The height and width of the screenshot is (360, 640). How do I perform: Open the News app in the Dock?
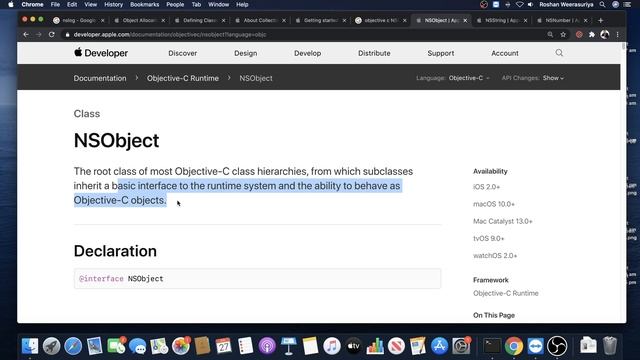tap(396, 346)
